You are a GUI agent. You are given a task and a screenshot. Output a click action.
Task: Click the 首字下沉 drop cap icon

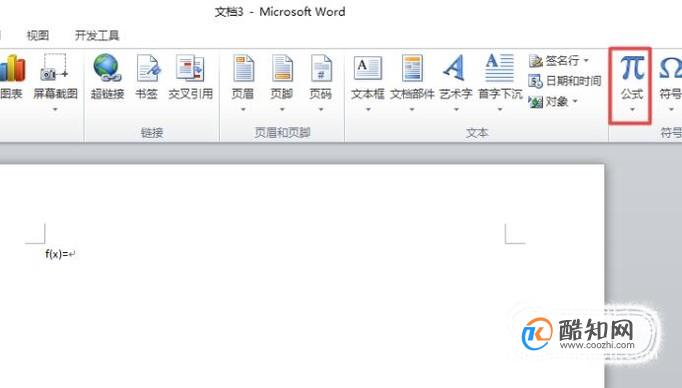click(x=500, y=67)
